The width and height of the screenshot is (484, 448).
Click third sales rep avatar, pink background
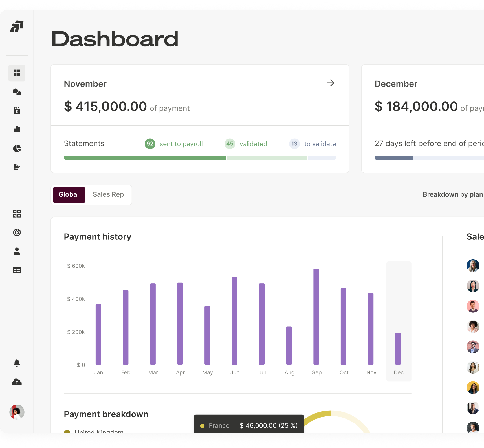pyautogui.click(x=473, y=306)
